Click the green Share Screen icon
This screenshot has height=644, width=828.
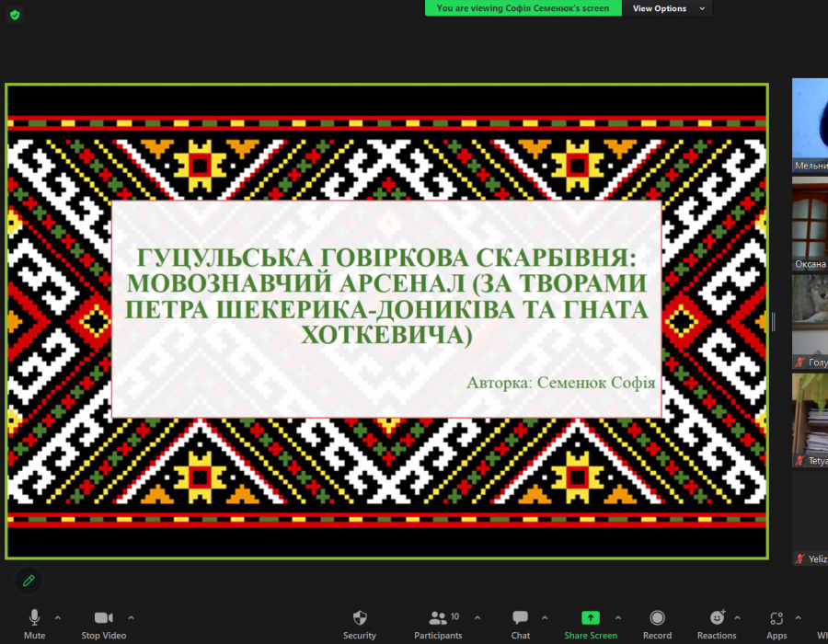[x=591, y=618]
